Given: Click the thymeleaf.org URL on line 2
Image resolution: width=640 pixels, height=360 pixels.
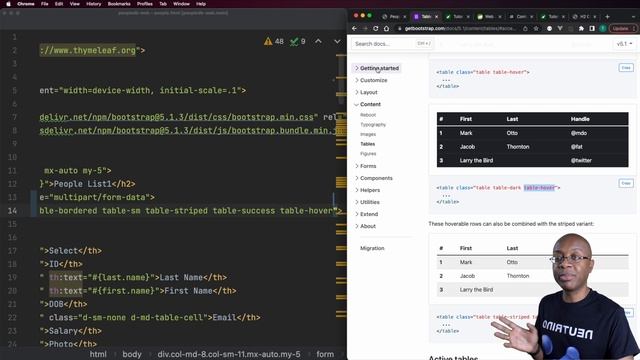Looking at the screenshot, I should 87,51.
